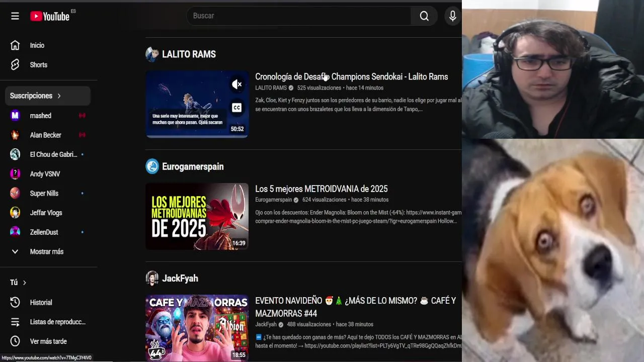Click Eurogamerspain channel avatar in feed
Image resolution: width=644 pixels, height=362 pixels.
[152, 166]
